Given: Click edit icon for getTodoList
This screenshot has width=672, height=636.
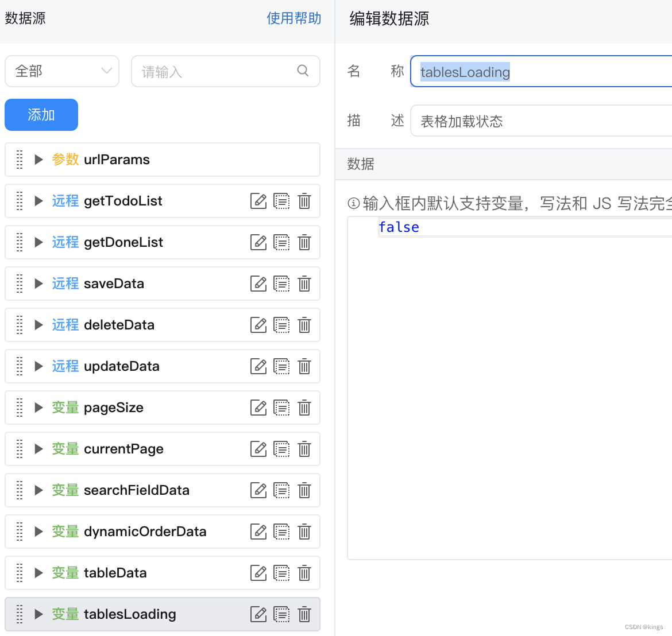Looking at the screenshot, I should (258, 201).
